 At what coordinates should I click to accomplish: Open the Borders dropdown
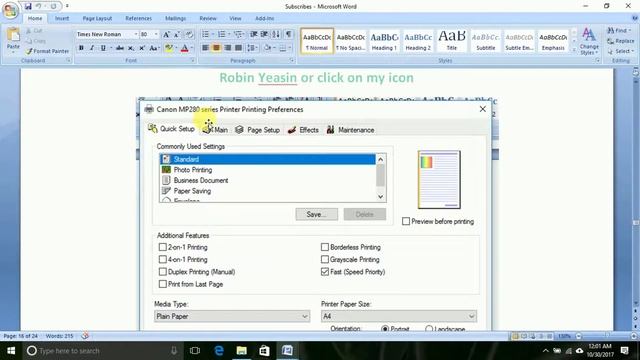(284, 48)
